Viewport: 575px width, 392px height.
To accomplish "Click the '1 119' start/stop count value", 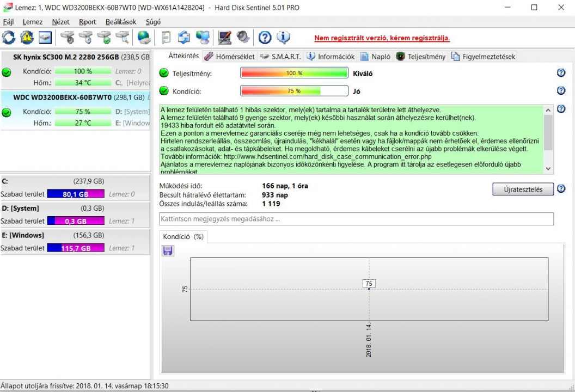I will (271, 204).
